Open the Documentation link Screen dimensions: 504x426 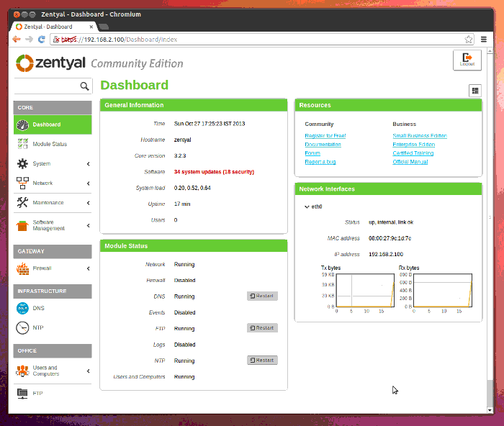click(323, 145)
